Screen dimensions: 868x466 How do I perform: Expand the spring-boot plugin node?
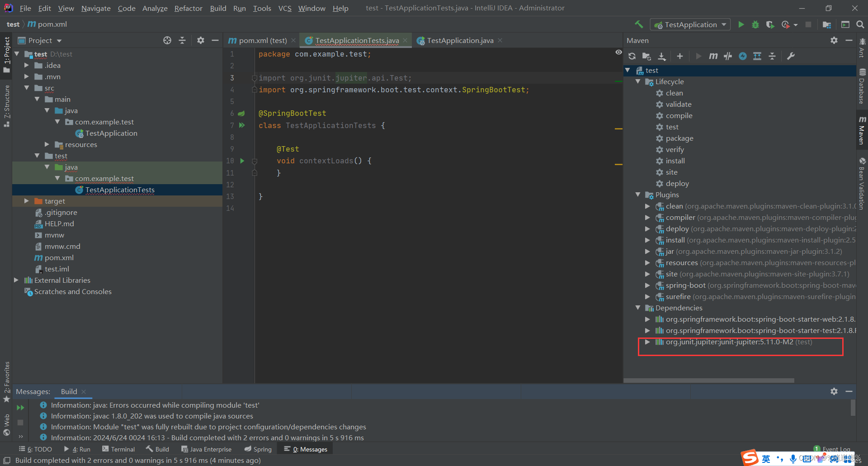[x=647, y=285]
